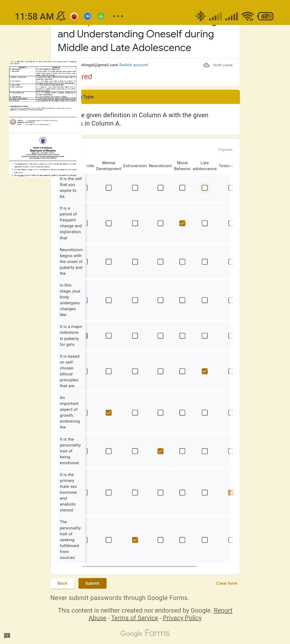Tap the blue G notification icon
Screen dimensions: 290x644
coord(87,16)
